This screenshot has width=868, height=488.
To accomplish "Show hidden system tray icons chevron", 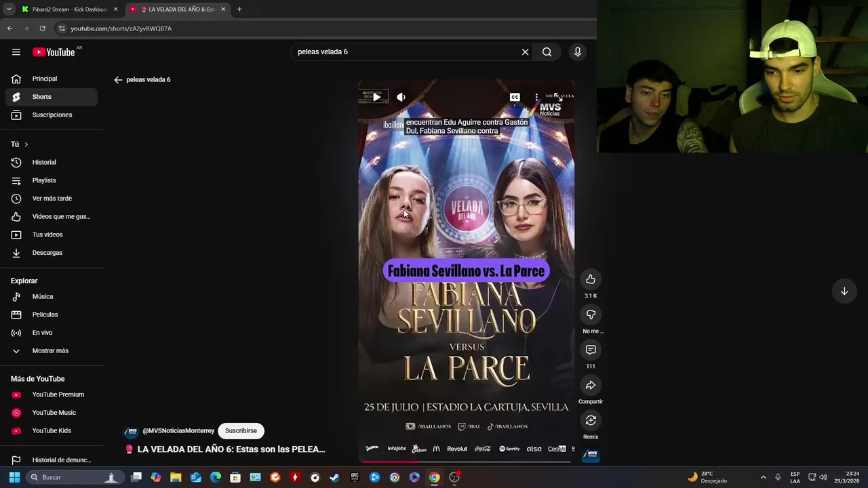I will tap(763, 477).
